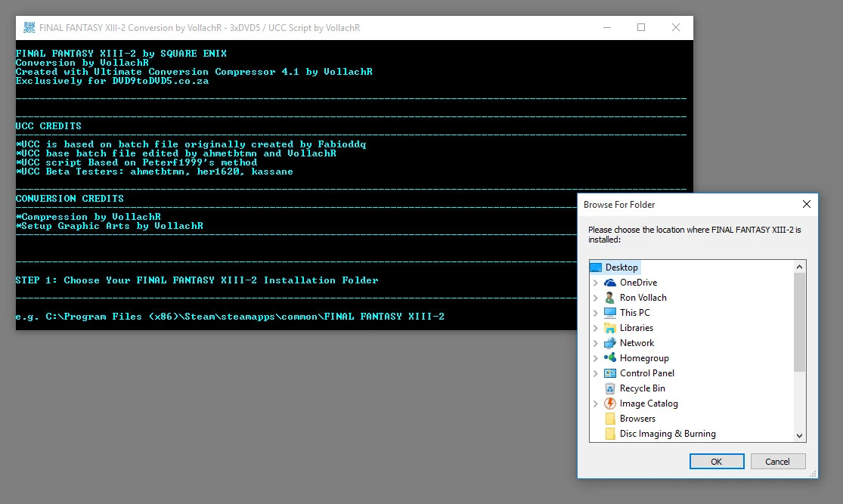This screenshot has width=843, height=504.
Task: Select the Recycle Bin label
Action: (x=642, y=388)
